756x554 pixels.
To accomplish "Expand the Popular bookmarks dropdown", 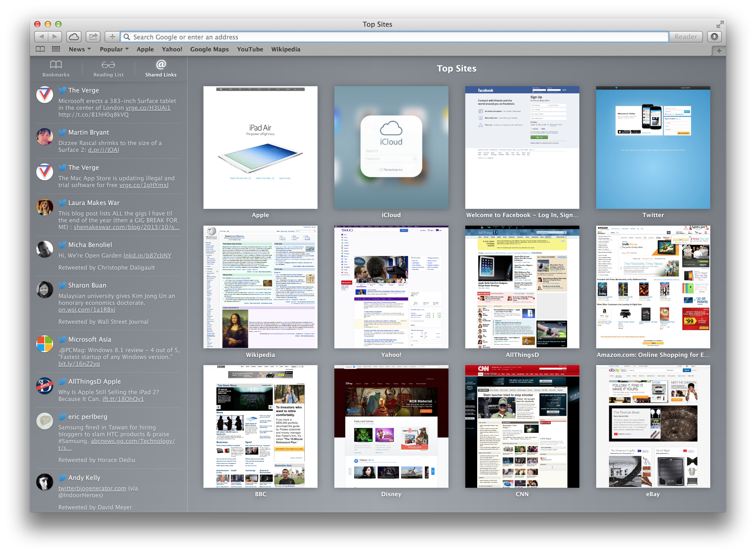I will [x=114, y=49].
